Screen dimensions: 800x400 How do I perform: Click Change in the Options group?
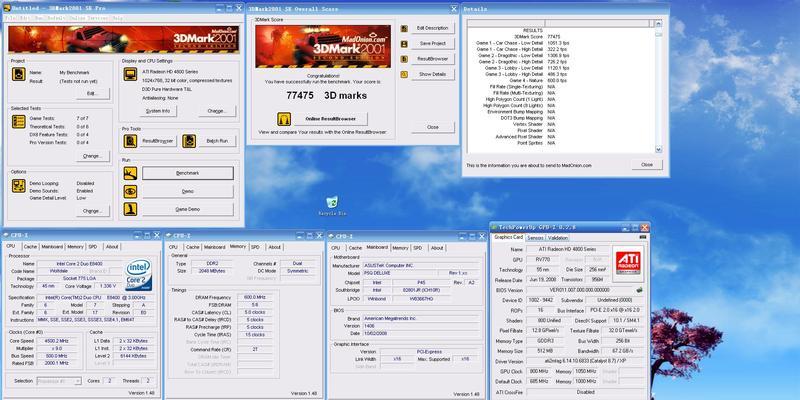pyautogui.click(x=93, y=211)
